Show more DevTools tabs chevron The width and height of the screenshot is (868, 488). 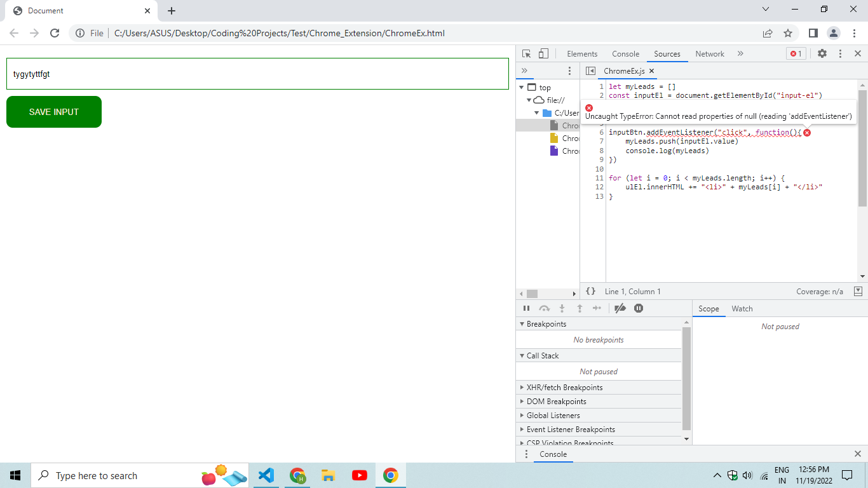click(740, 54)
